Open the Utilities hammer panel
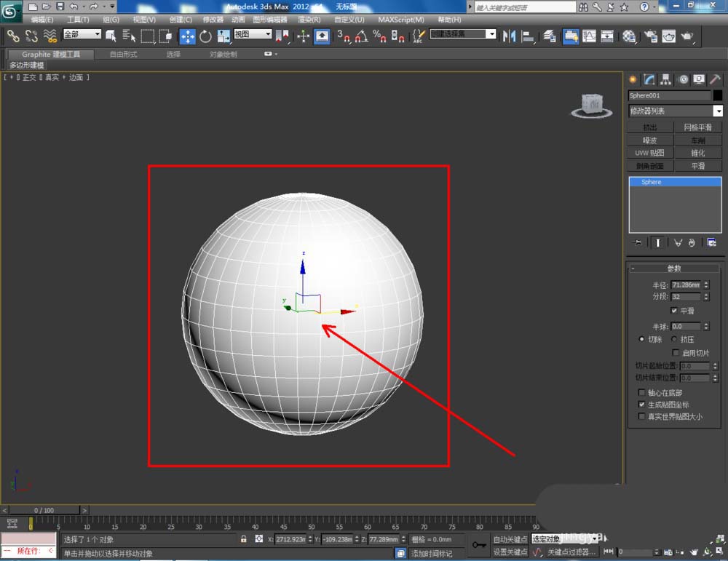 716,79
